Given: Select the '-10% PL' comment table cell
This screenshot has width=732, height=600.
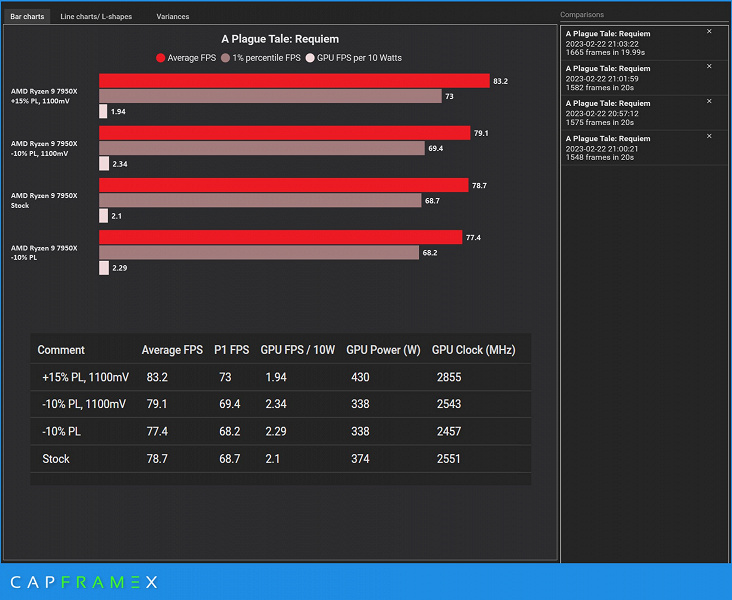Looking at the screenshot, I should pos(61,431).
